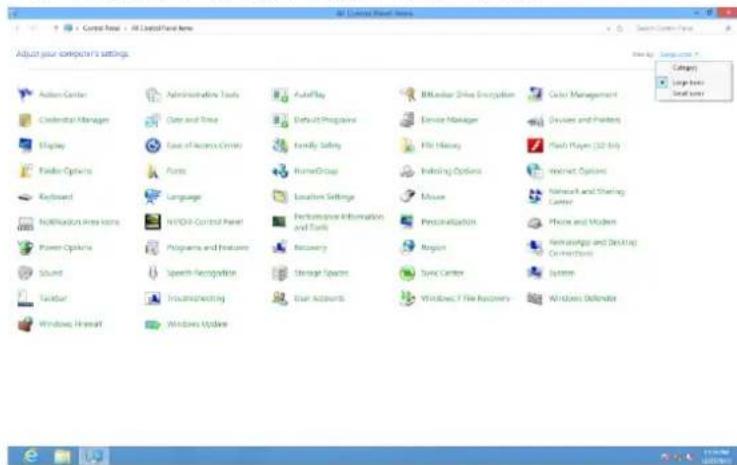Open the Default Programs link

325,120
